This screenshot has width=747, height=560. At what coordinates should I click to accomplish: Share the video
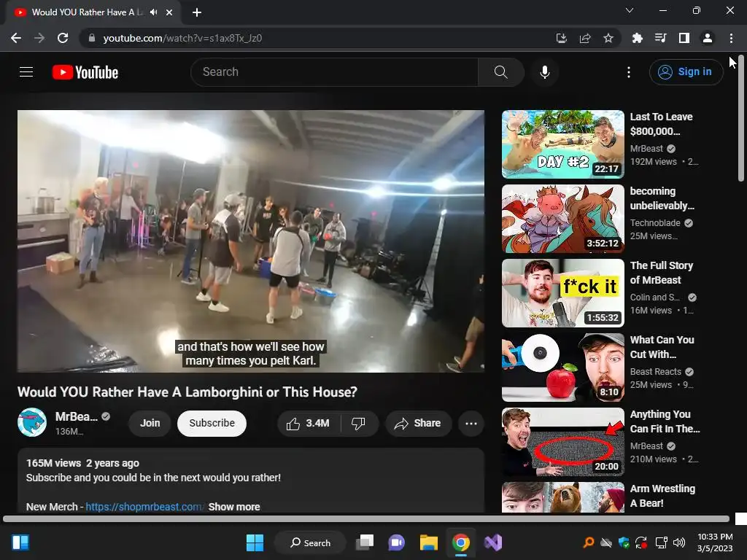418,424
